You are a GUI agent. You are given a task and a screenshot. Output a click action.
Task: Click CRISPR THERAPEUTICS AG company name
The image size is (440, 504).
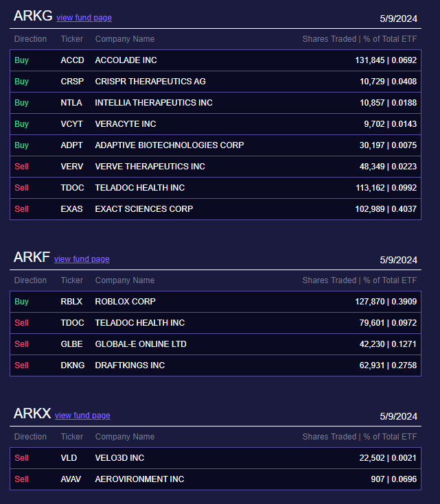click(150, 82)
